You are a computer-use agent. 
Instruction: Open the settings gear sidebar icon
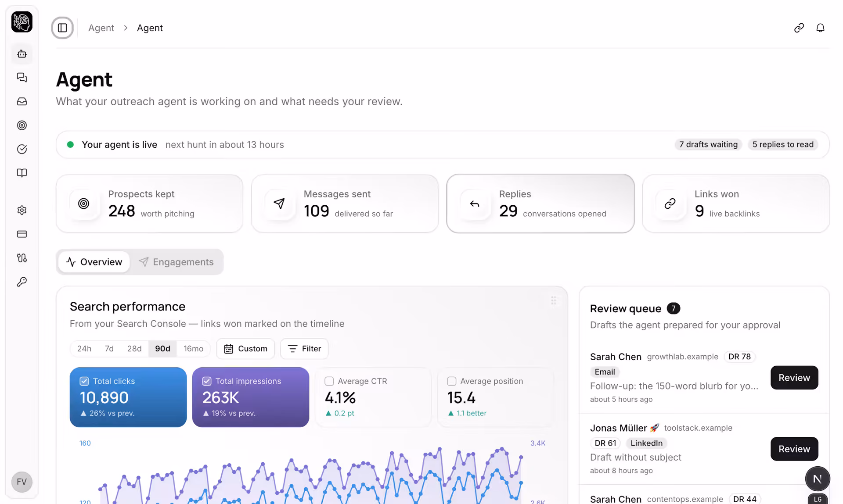[x=22, y=210]
